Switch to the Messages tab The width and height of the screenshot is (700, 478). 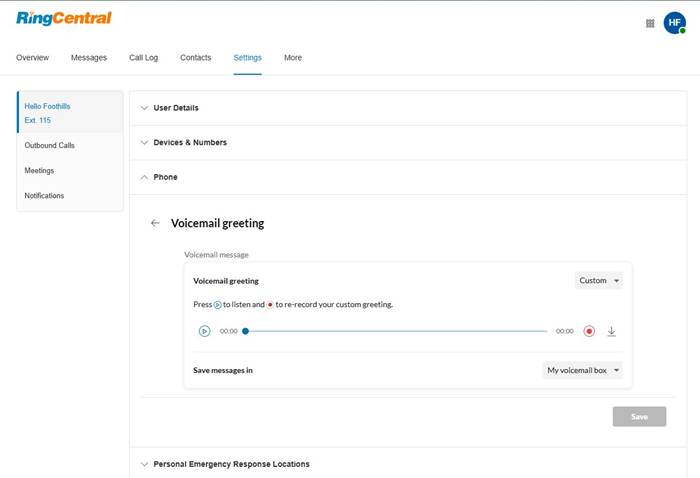89,58
